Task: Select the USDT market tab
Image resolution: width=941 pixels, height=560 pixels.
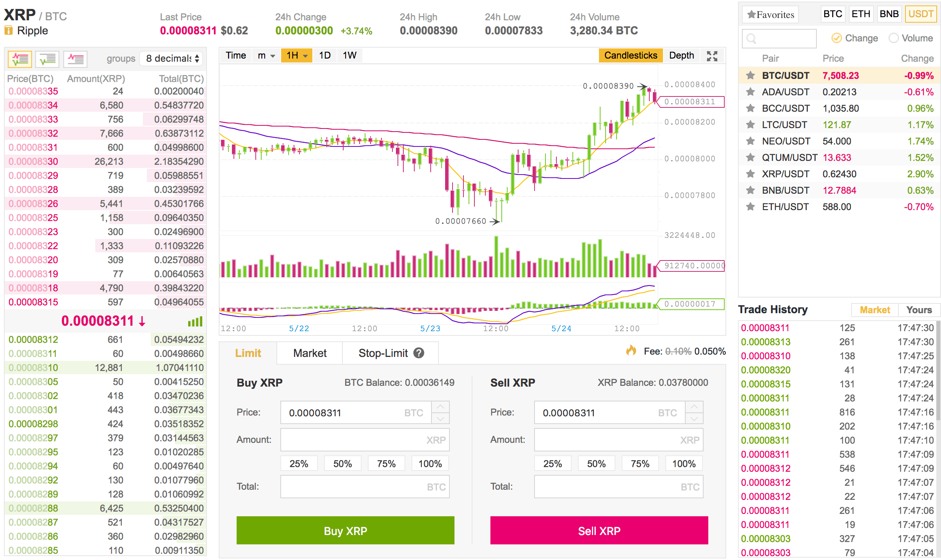Action: click(921, 14)
